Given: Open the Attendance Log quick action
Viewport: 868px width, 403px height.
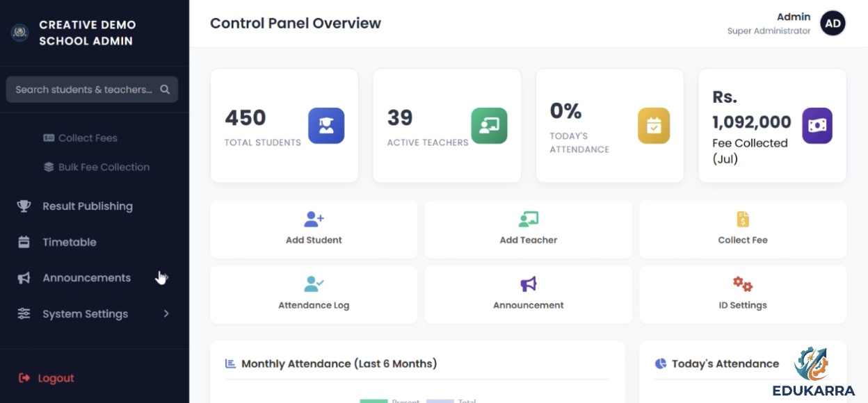Looking at the screenshot, I should (x=314, y=295).
